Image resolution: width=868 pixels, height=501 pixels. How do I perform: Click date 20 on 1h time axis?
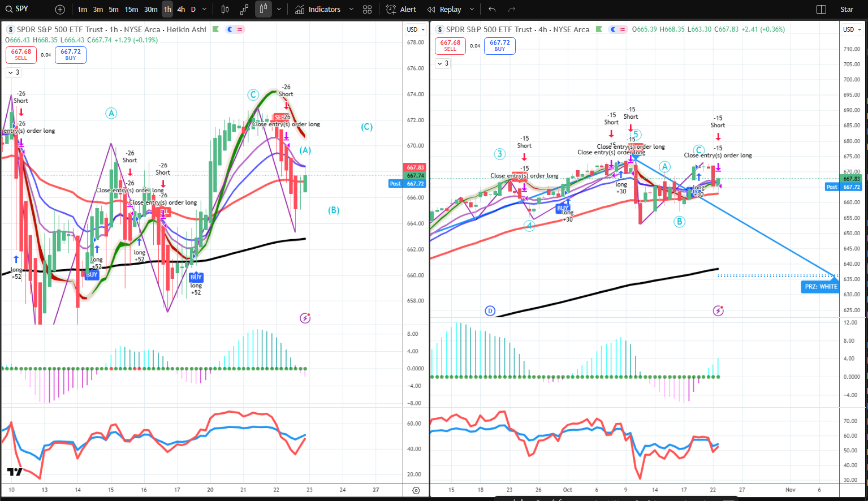click(210, 490)
